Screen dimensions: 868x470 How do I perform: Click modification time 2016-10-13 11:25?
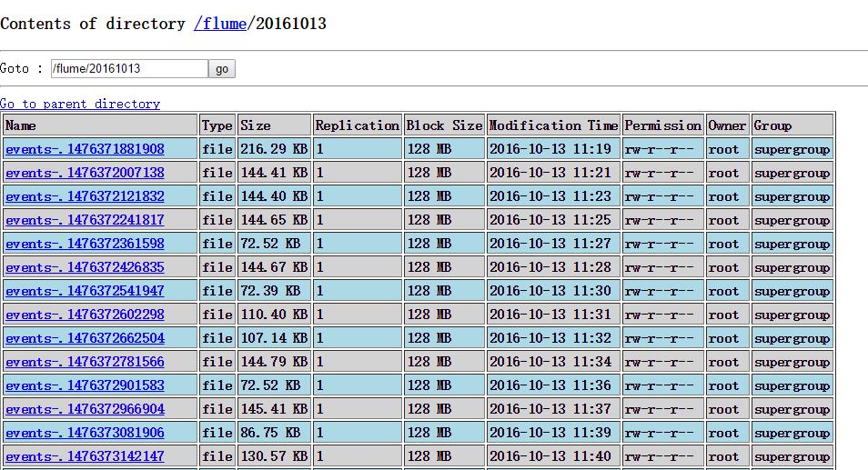tap(553, 220)
